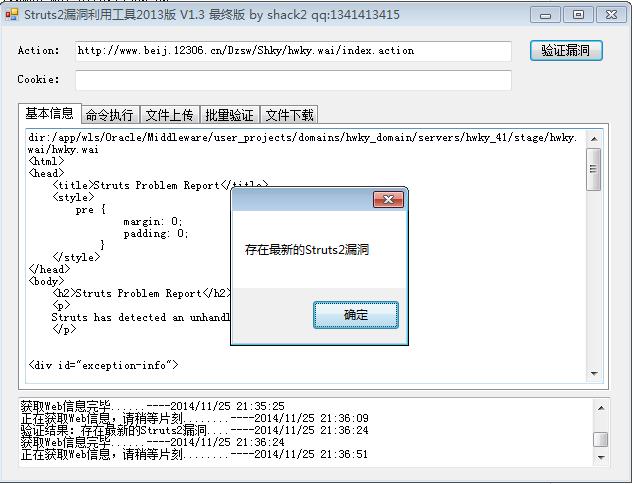Screen dimensions: 634x484
Task: Click the info panel scrollbar thumb
Action: coord(594,169)
